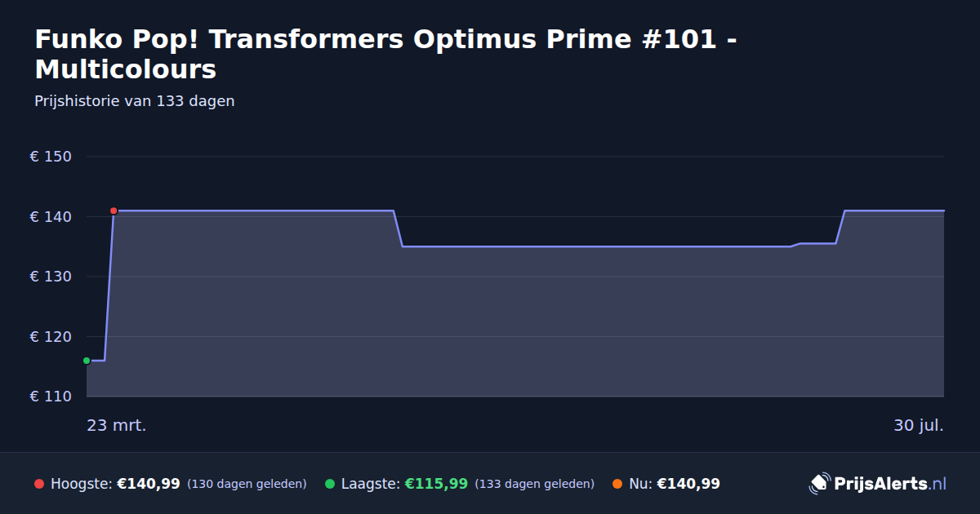Click the PrijsAlerts tag logo icon

(819, 484)
